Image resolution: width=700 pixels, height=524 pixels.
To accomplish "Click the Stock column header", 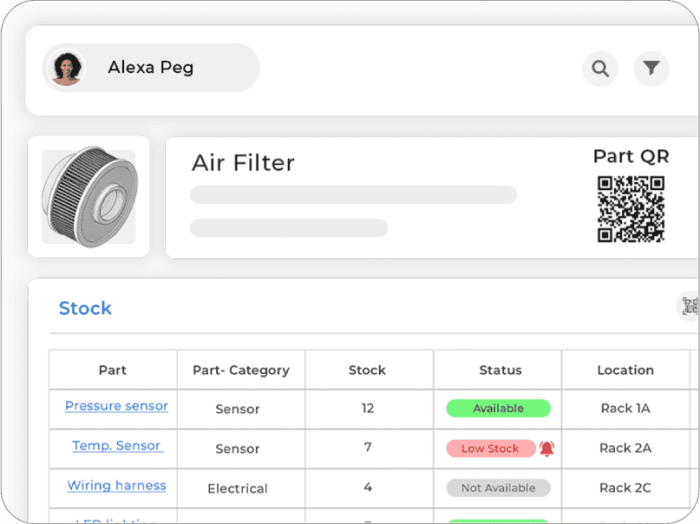I will point(367,370).
